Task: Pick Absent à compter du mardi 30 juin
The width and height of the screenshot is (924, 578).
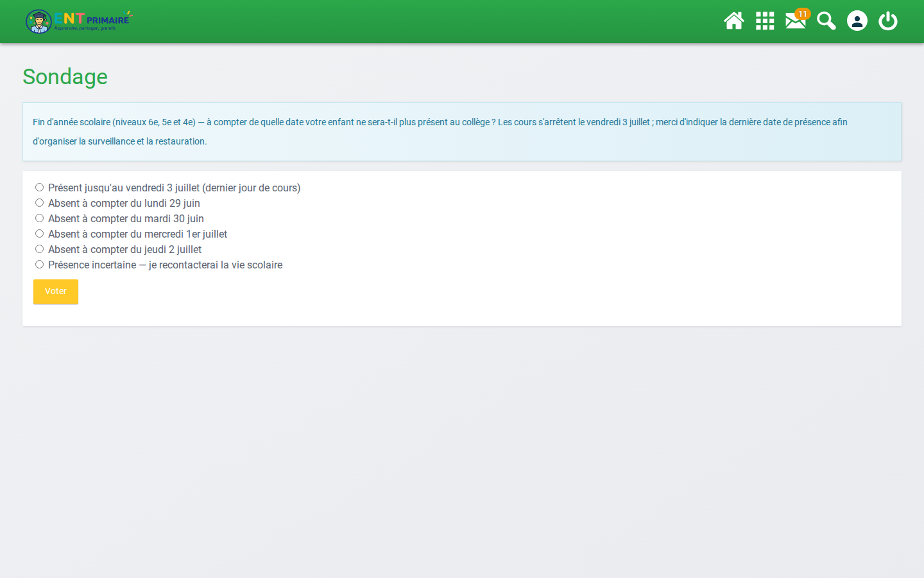Action: click(39, 218)
